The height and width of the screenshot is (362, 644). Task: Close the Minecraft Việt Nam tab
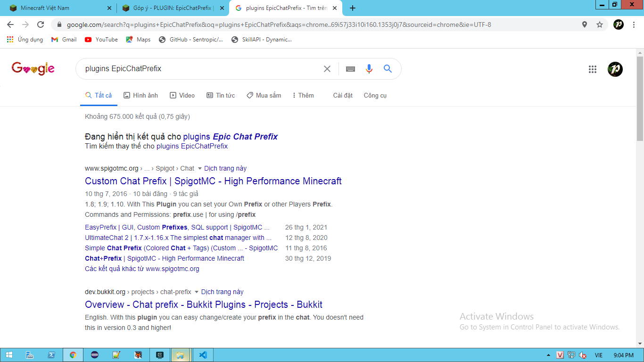109,8
